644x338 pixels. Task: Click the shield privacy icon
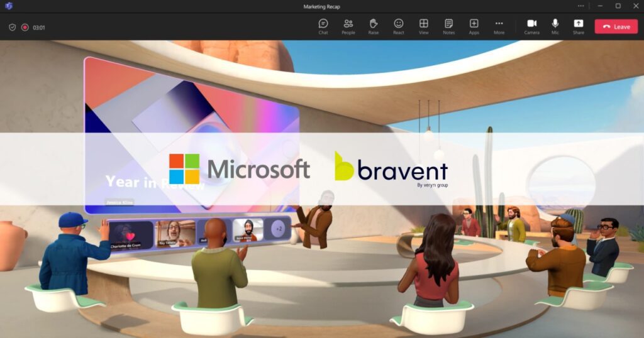(13, 28)
